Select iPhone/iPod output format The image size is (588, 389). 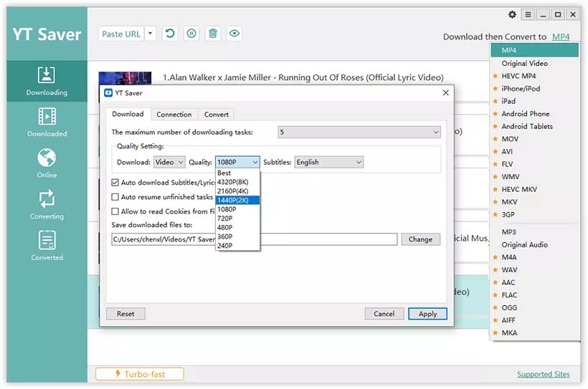point(535,88)
